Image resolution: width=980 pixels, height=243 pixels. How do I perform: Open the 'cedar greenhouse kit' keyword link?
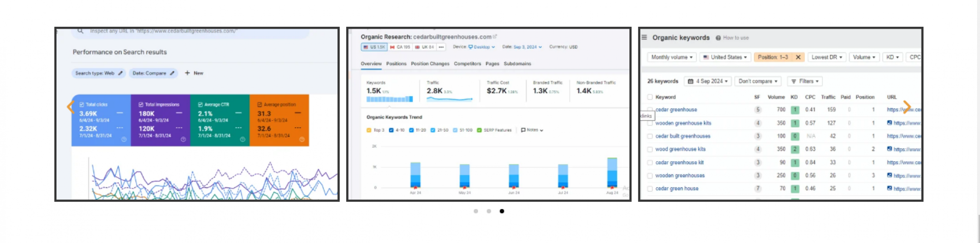pos(679,163)
